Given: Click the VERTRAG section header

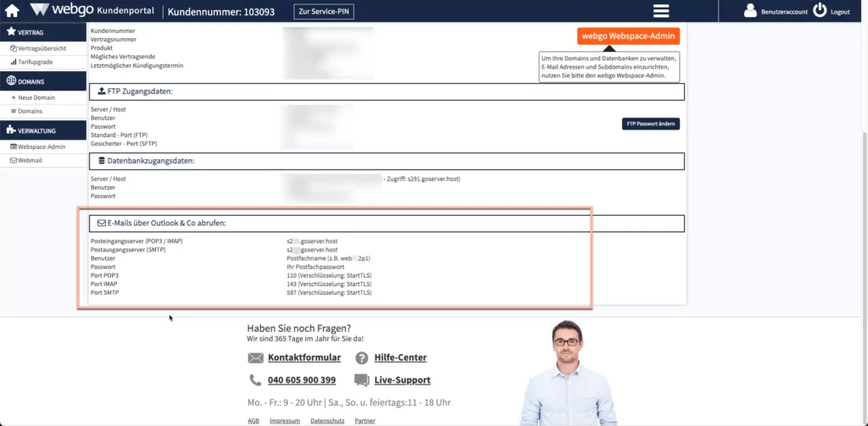Looking at the screenshot, I should coord(43,32).
